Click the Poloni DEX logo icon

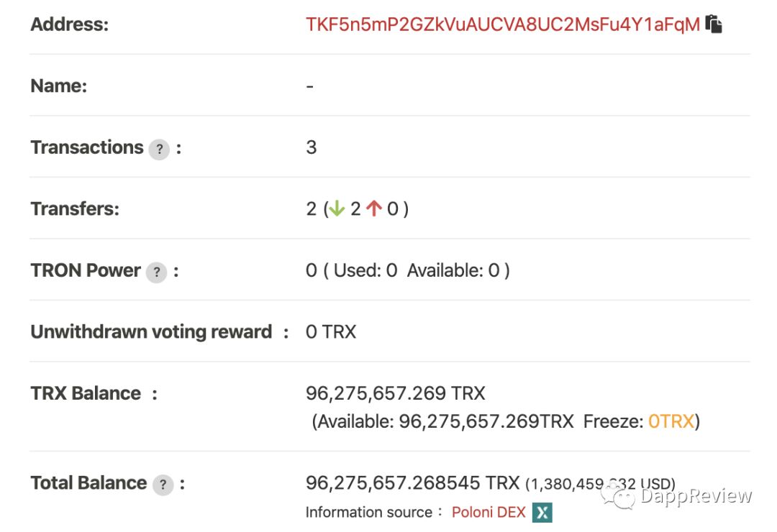[x=542, y=513]
